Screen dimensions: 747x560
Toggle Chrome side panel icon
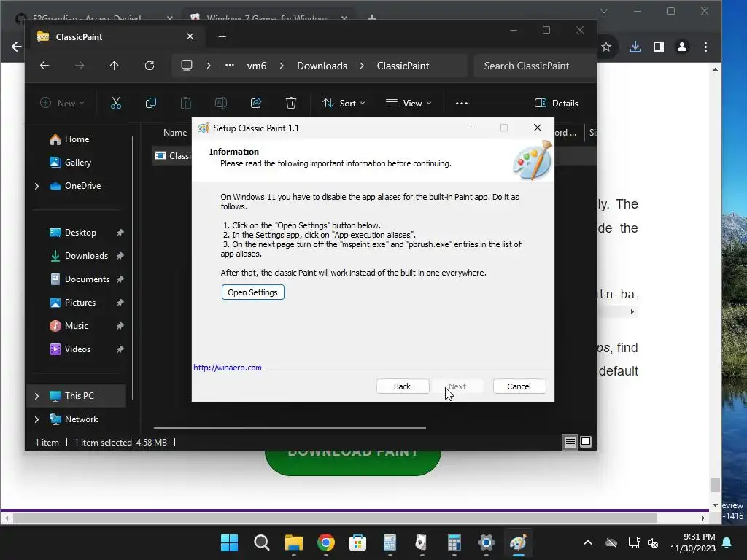coord(659,47)
